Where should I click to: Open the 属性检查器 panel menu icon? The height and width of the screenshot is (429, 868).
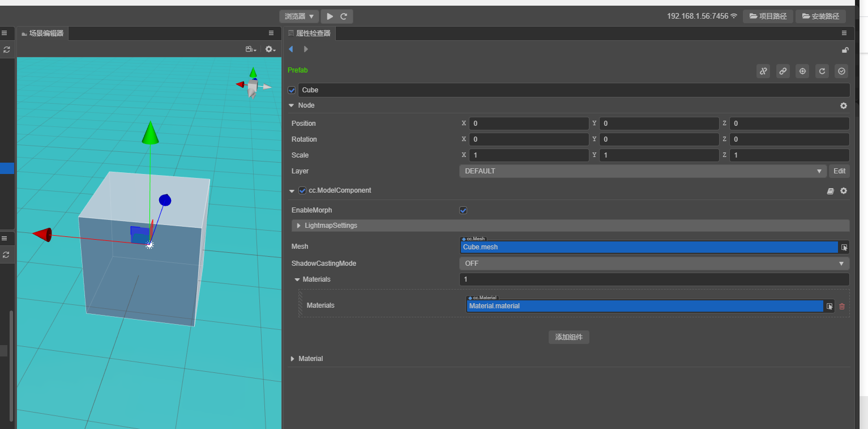pos(844,33)
